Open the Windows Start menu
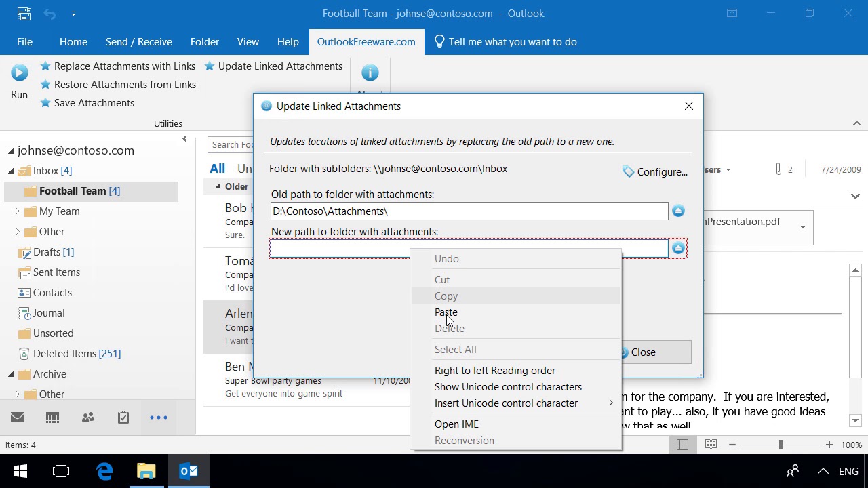Screen dimensions: 868x488 pyautogui.click(x=20, y=471)
